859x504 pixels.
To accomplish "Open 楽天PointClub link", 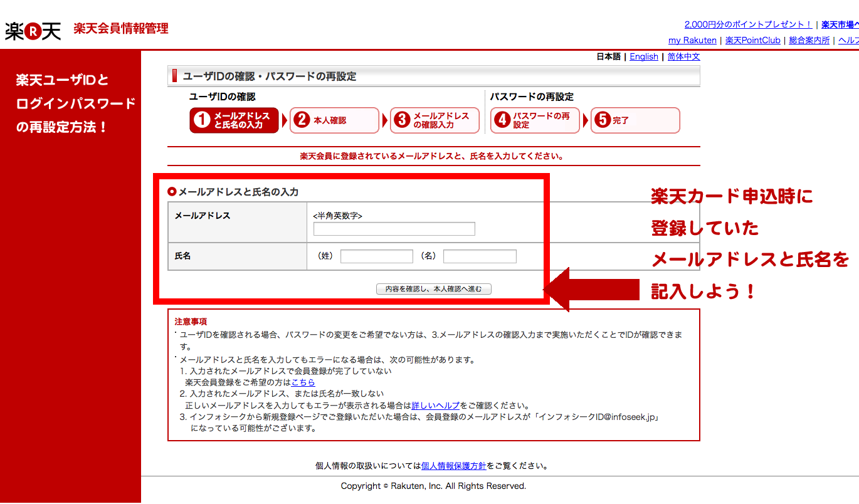I will [753, 40].
